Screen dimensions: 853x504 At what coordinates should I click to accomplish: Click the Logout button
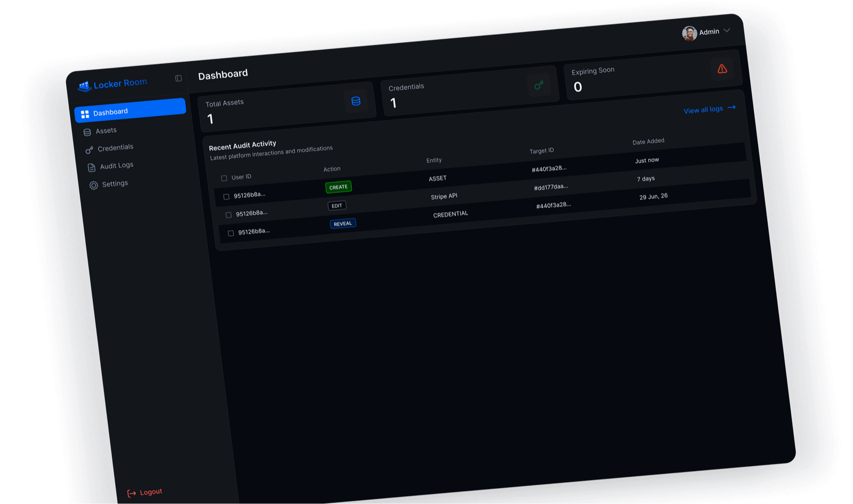[x=145, y=492]
